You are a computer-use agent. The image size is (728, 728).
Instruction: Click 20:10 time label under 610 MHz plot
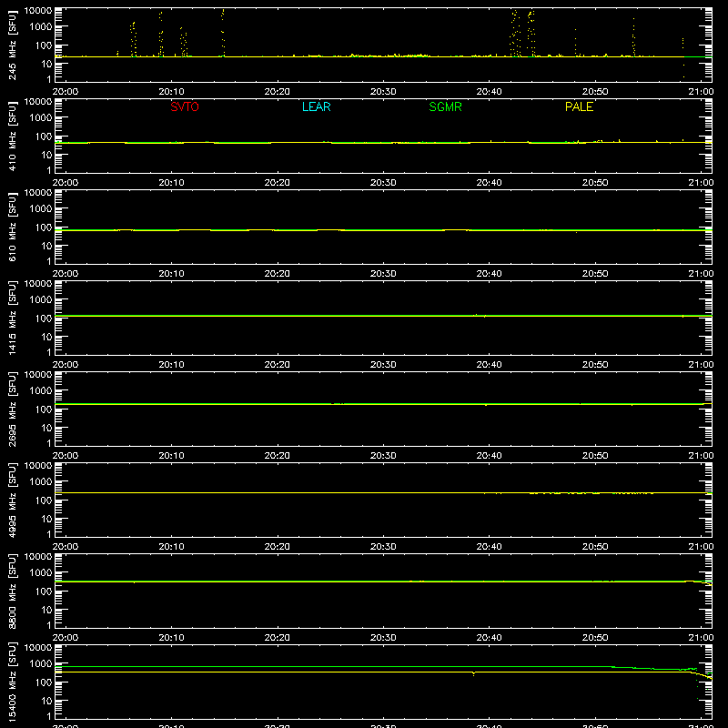click(171, 274)
